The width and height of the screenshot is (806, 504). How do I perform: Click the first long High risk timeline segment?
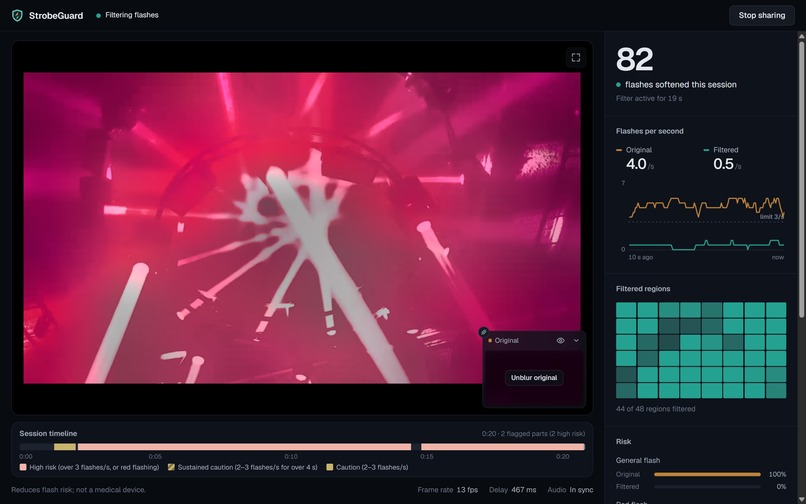pos(244,447)
